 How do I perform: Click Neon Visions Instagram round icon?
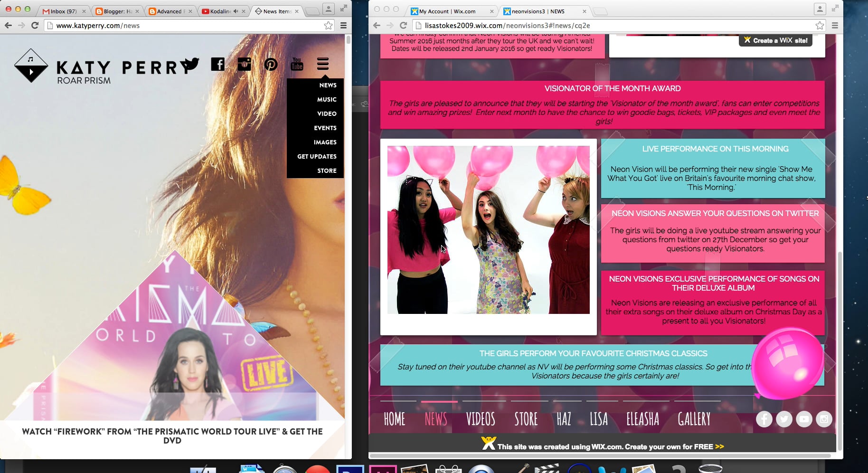(x=824, y=419)
